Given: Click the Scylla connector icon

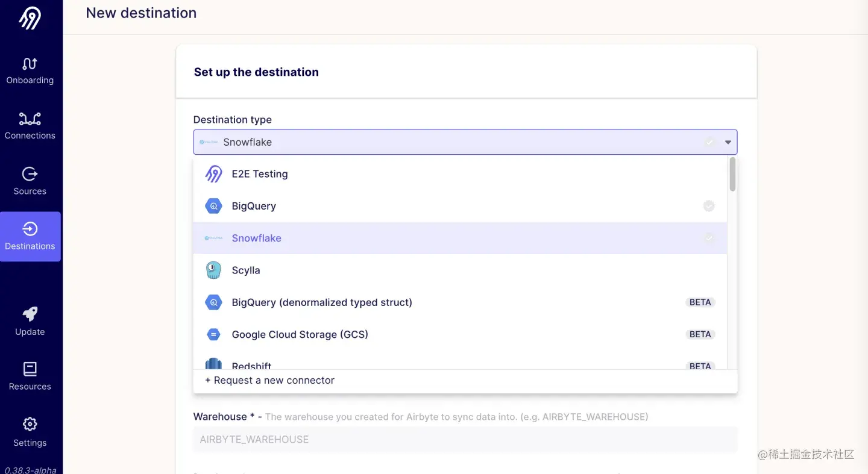Looking at the screenshot, I should point(213,270).
